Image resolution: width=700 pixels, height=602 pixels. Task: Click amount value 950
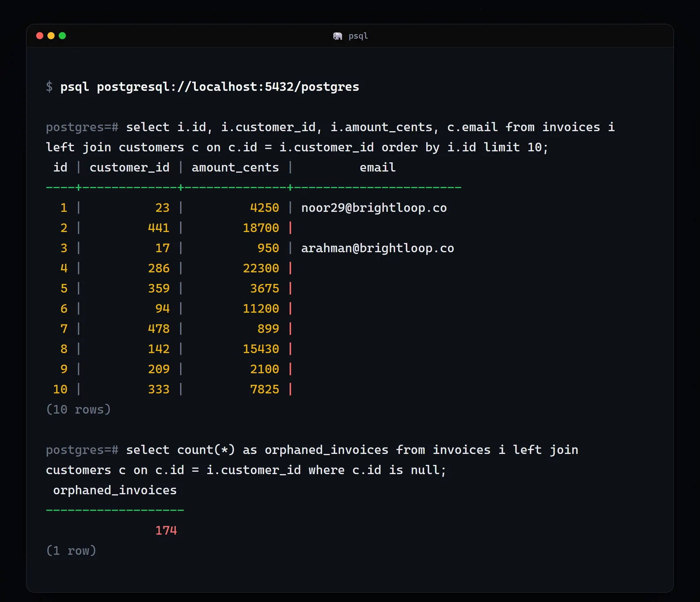268,248
